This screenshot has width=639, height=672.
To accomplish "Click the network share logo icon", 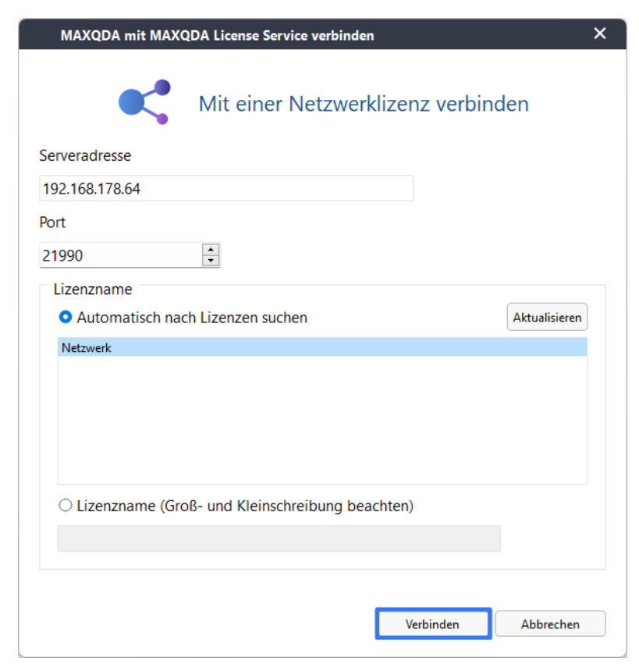I will click(x=144, y=102).
